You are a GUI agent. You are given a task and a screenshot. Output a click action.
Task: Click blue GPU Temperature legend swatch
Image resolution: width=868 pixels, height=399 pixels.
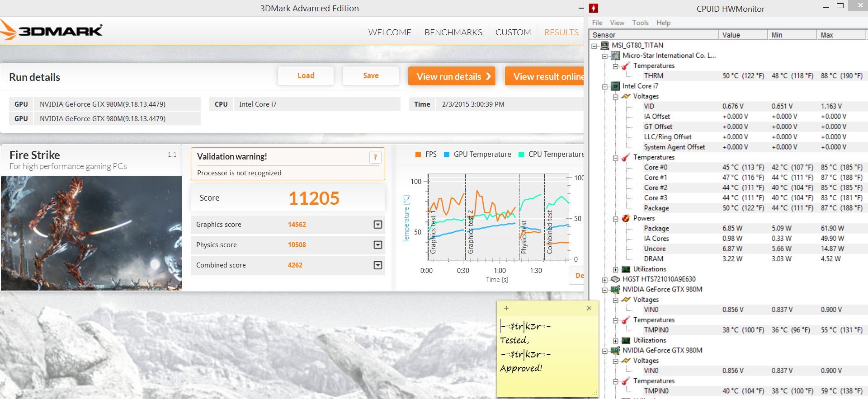click(x=447, y=155)
